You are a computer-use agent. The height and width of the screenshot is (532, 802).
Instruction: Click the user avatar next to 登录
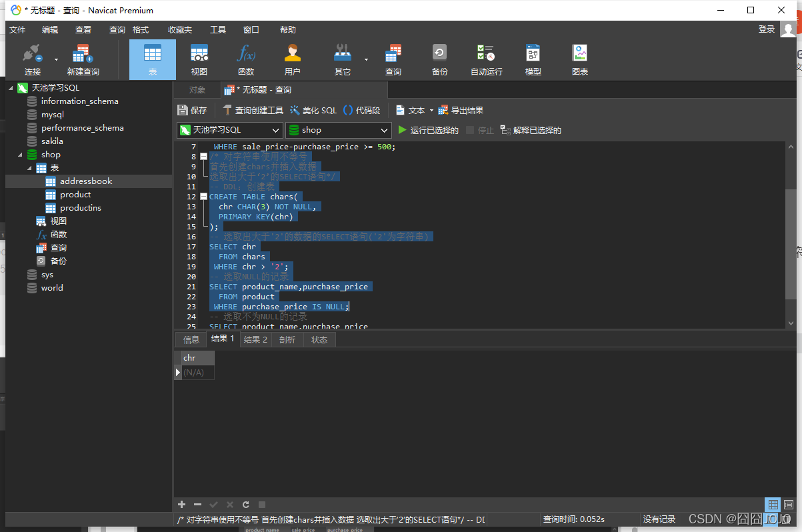[789, 29]
